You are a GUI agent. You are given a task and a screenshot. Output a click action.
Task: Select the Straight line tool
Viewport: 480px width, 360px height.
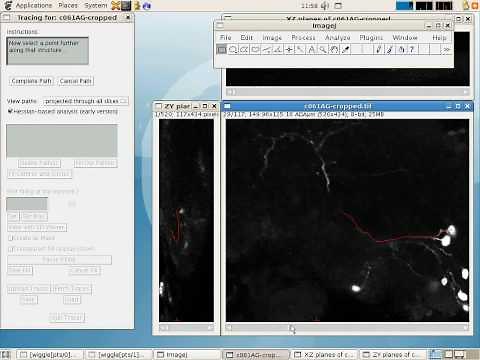point(267,50)
